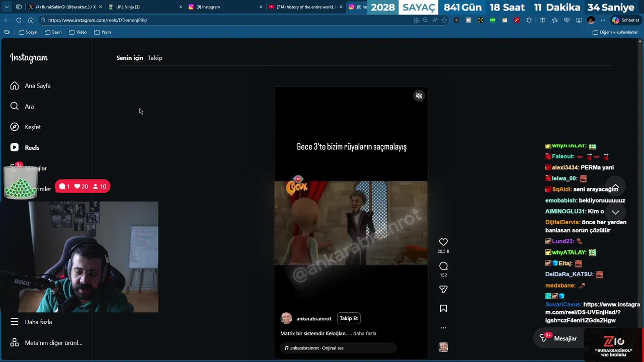
Task: Go to the next reel arrow
Action: point(615,212)
